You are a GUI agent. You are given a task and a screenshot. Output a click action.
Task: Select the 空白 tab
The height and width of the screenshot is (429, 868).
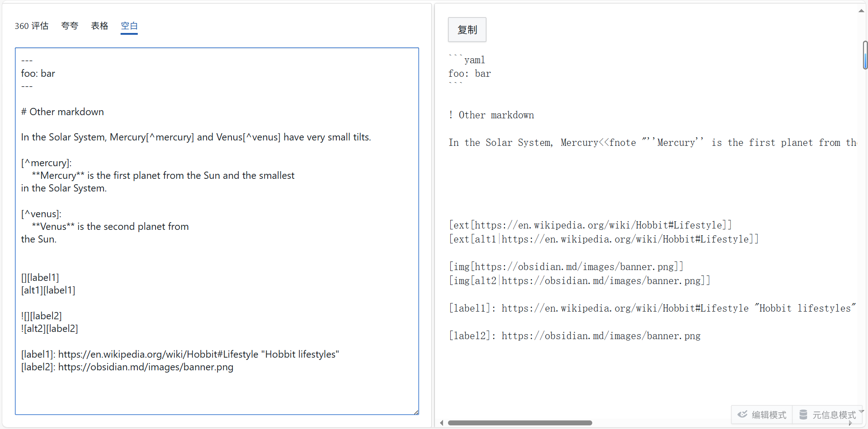coord(129,26)
